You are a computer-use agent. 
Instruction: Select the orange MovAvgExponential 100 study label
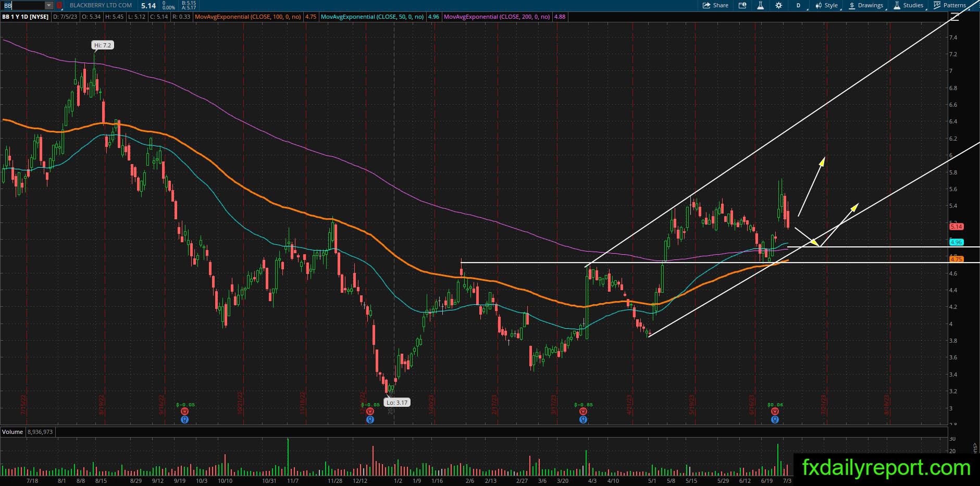coord(248,17)
